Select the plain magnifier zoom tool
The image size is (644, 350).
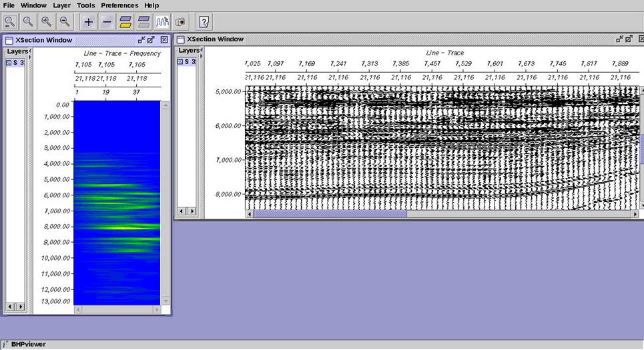[x=28, y=22]
